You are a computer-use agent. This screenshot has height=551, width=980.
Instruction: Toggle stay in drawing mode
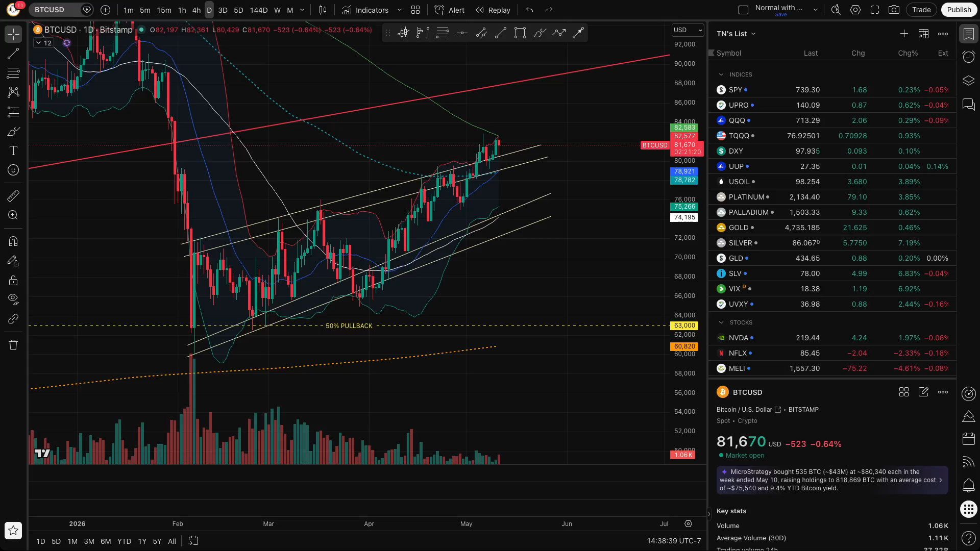13,261
